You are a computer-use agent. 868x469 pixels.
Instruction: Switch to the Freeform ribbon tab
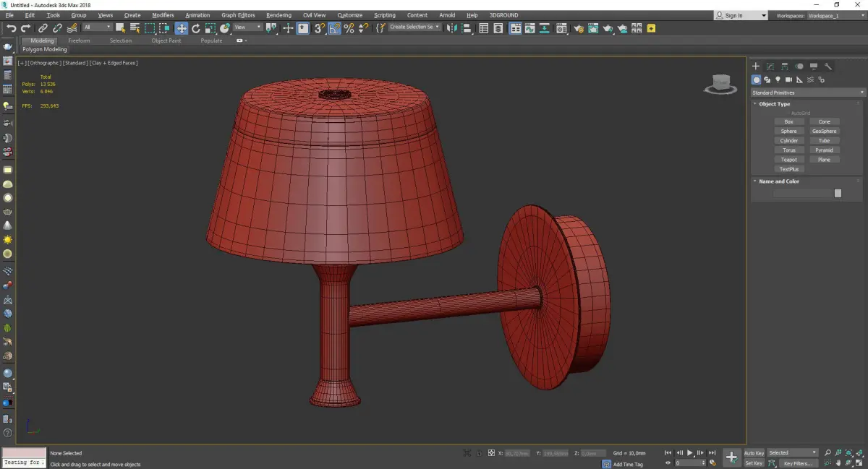pyautogui.click(x=79, y=41)
